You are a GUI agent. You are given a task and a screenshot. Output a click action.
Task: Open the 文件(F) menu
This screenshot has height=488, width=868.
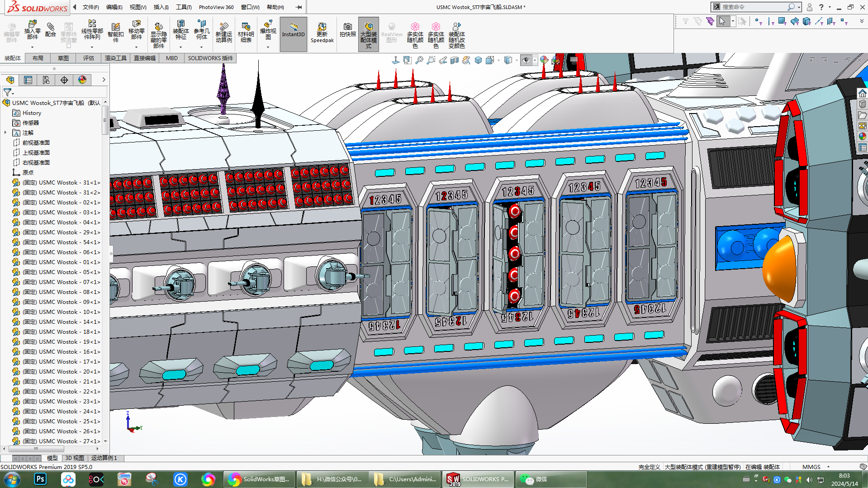coord(90,7)
